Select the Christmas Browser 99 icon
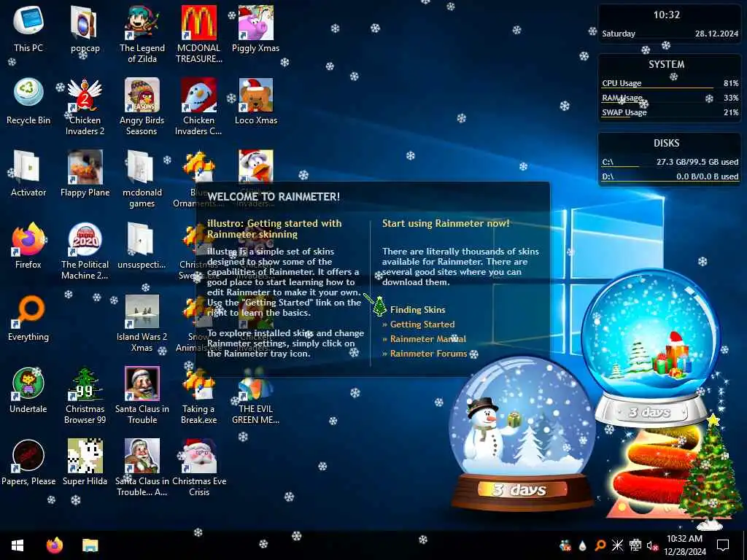 point(85,395)
